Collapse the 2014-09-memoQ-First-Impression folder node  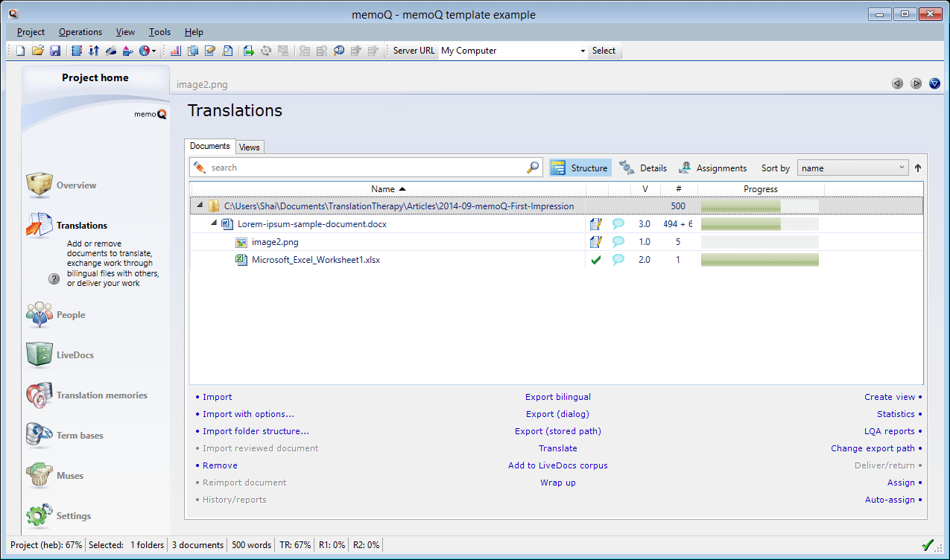coord(200,206)
